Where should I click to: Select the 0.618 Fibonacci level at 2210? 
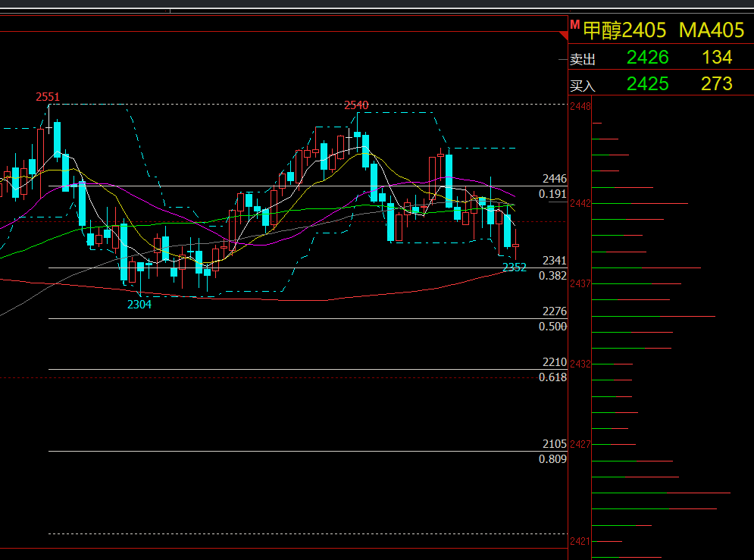552,377
